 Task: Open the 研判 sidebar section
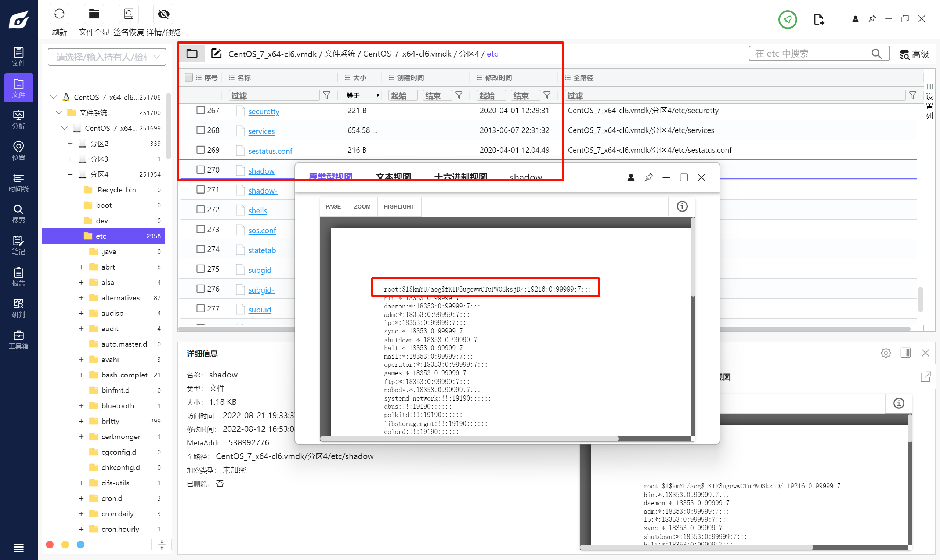(x=18, y=308)
